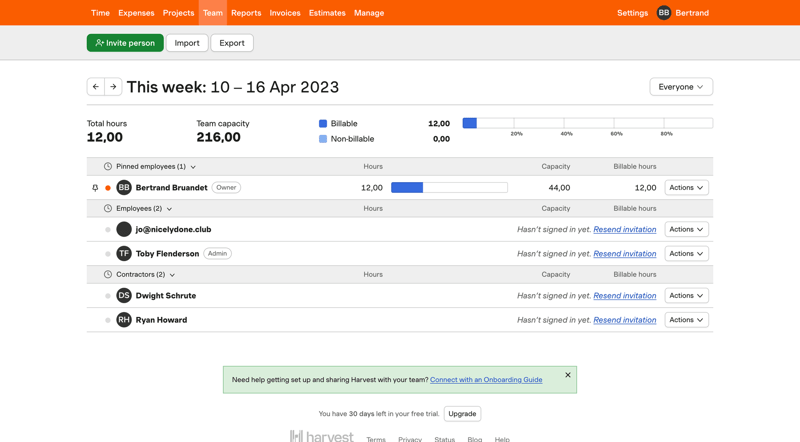Open the Everyone filter dropdown
Image resolution: width=800 pixels, height=442 pixels.
pos(681,87)
